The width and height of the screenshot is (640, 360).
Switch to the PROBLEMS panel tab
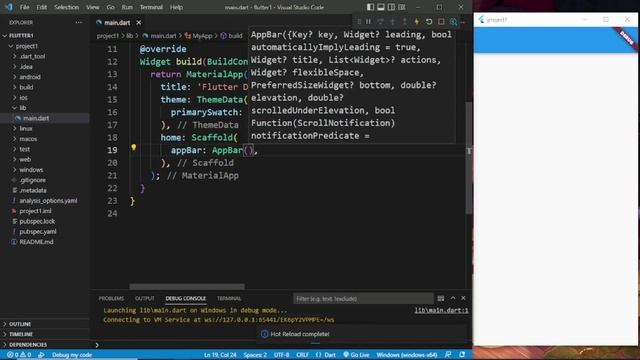click(x=111, y=298)
